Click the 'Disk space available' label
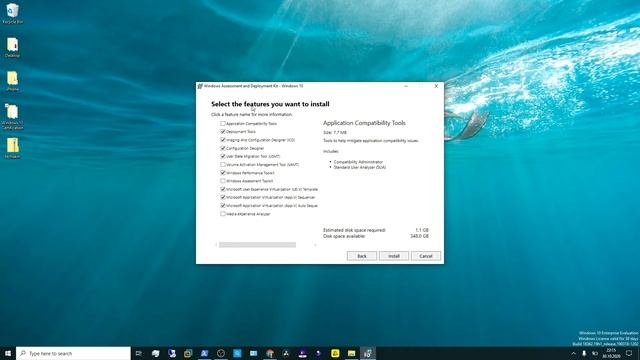 (x=344, y=236)
